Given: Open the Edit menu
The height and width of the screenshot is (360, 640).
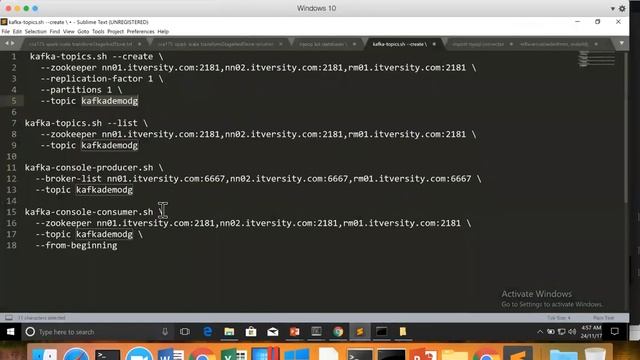Looking at the screenshot, I should click(x=17, y=31).
